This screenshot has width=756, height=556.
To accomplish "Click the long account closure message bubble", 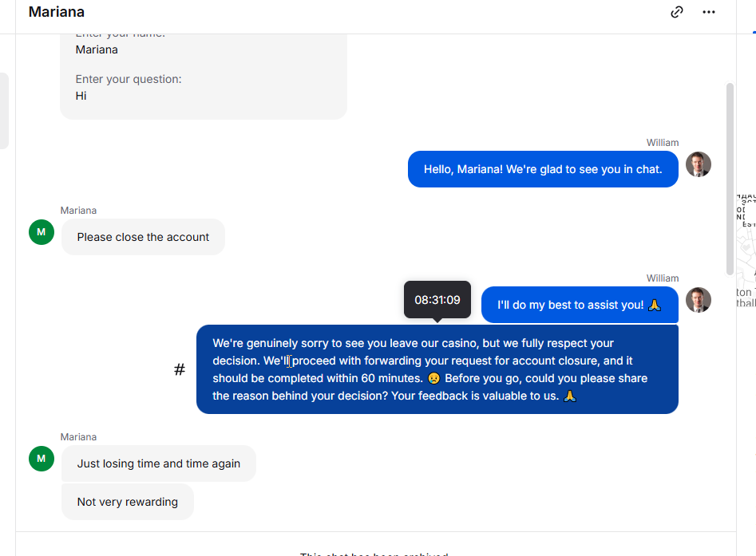I will (437, 369).
